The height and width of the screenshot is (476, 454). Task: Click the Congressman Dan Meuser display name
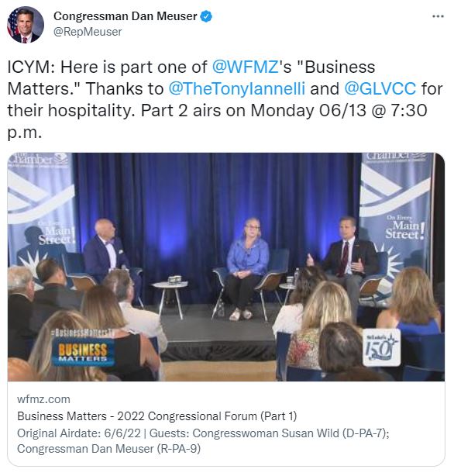coord(126,16)
